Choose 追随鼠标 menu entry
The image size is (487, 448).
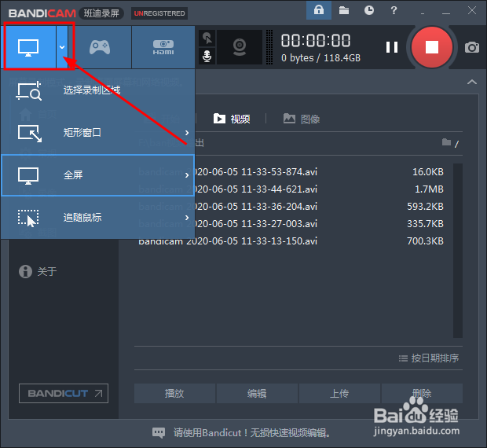[98, 218]
